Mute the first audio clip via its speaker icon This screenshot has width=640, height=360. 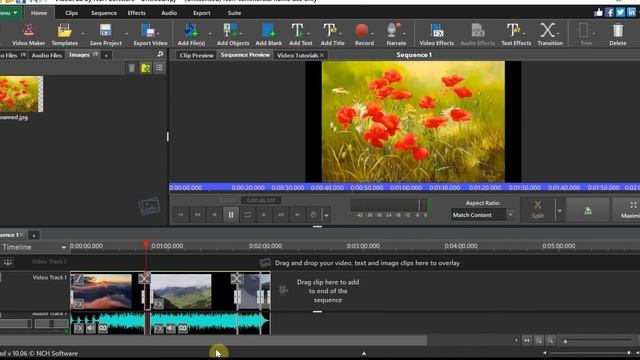coord(91,328)
